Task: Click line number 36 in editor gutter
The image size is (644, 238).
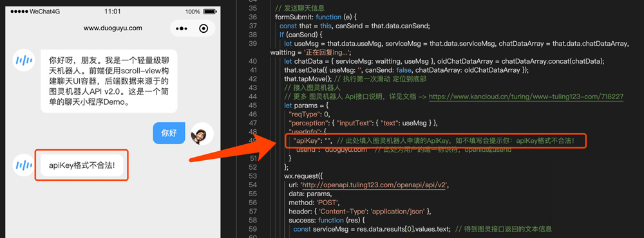Action: coord(253,17)
